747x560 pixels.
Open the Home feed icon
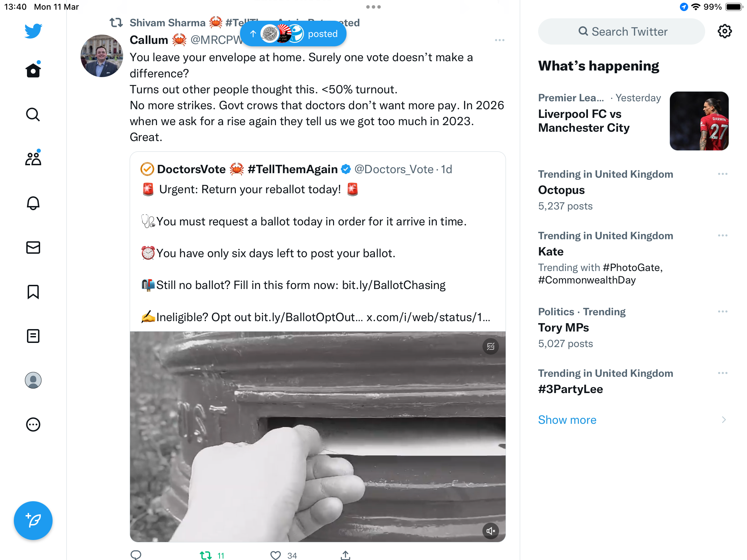point(33,70)
